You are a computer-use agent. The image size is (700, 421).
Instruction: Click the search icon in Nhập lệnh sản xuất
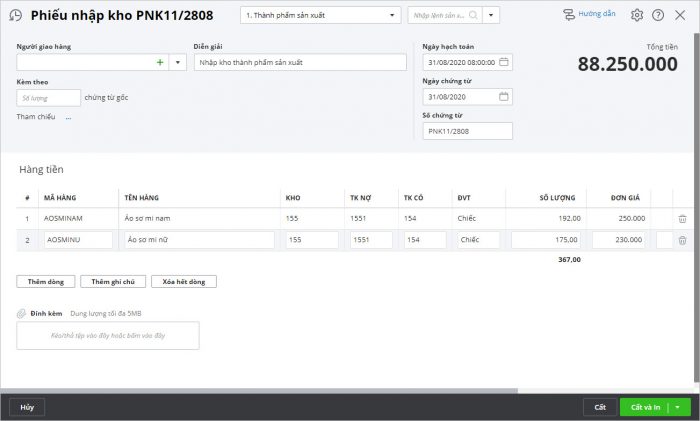coord(472,16)
